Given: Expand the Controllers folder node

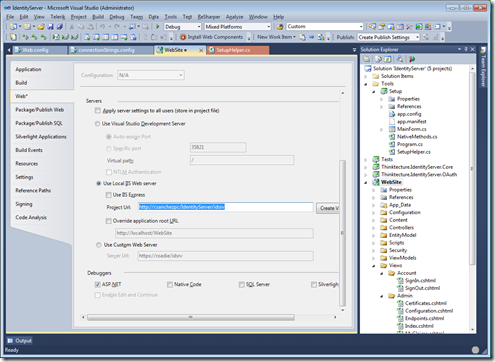Looking at the screenshot, I should (374, 228).
